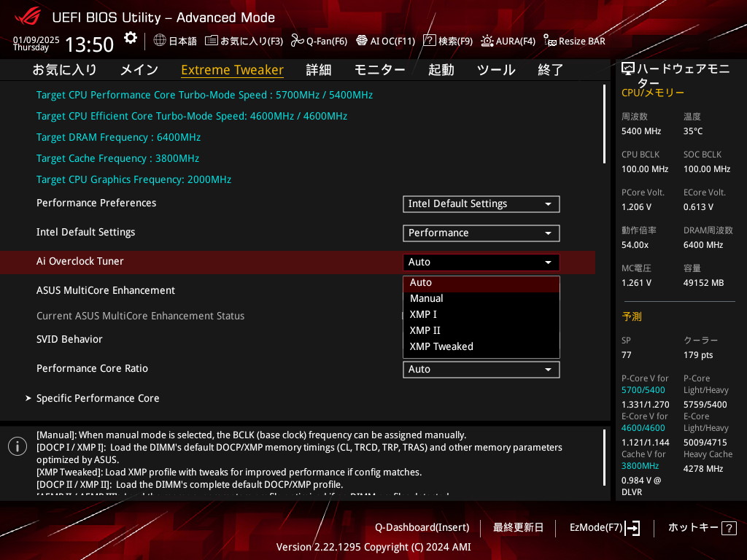Screen dimensions: 747x560
Task: Launch AI OC(F11) chip icon
Action: (x=361, y=41)
